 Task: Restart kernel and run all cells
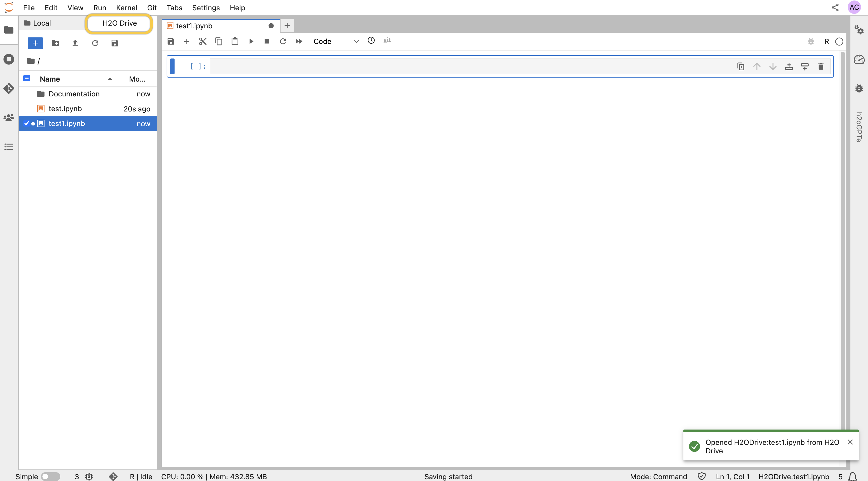click(x=299, y=41)
